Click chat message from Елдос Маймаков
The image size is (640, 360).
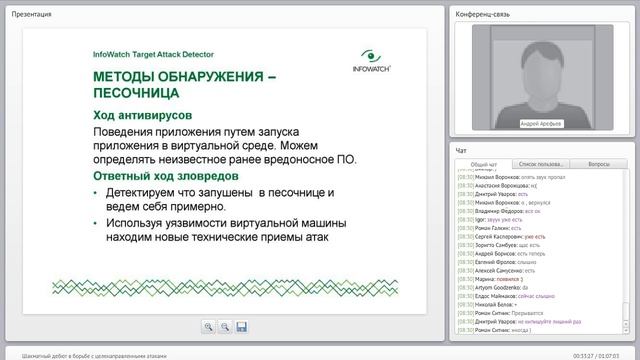pos(506,296)
